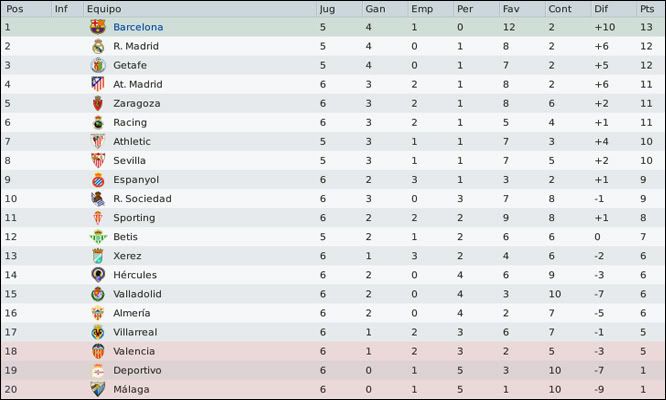The image size is (666, 400).
Task: Click the Pos column header
Action: click(14, 9)
